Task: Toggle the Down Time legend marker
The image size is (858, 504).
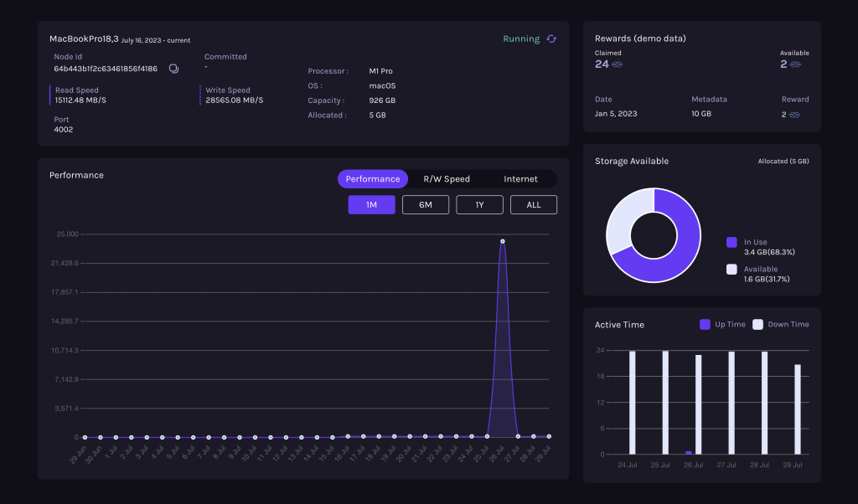Action: [x=757, y=325]
